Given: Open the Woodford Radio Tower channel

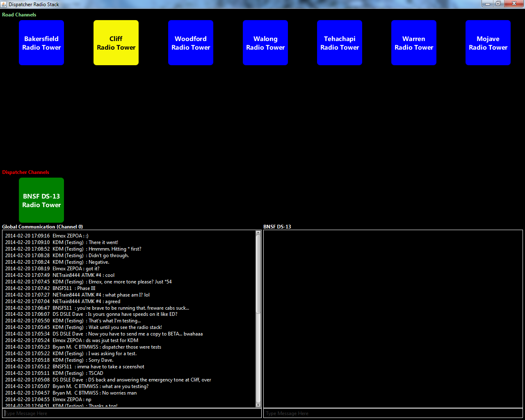Looking at the screenshot, I should pos(191,43).
